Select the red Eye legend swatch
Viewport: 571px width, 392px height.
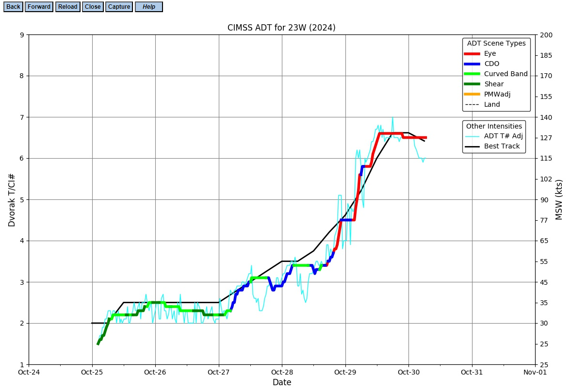point(472,53)
